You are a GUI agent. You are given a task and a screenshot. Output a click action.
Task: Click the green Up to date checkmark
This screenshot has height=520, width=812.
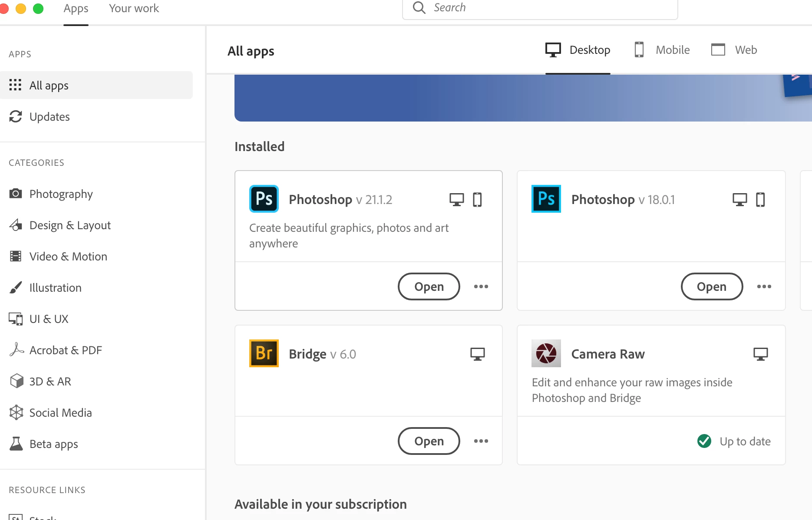(704, 441)
